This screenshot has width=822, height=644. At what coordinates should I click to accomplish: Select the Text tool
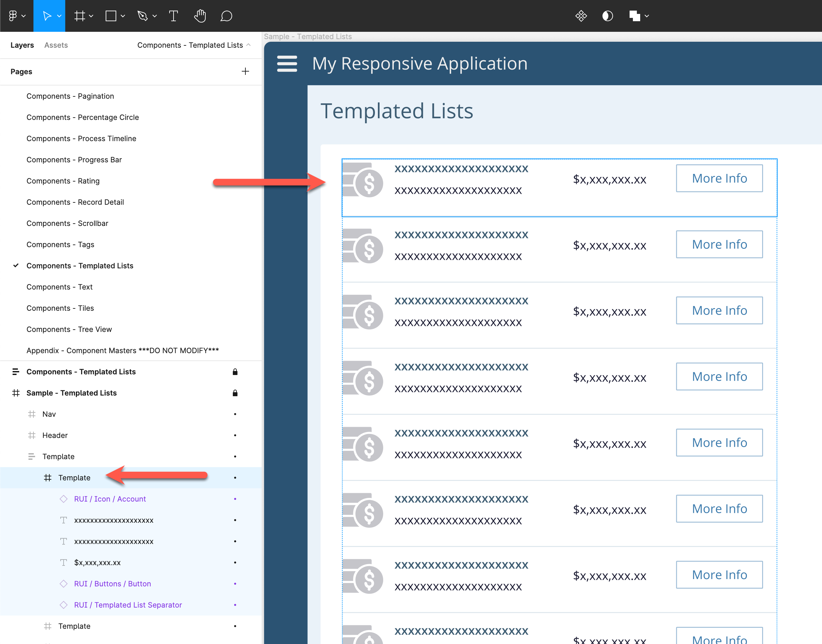pyautogui.click(x=173, y=16)
